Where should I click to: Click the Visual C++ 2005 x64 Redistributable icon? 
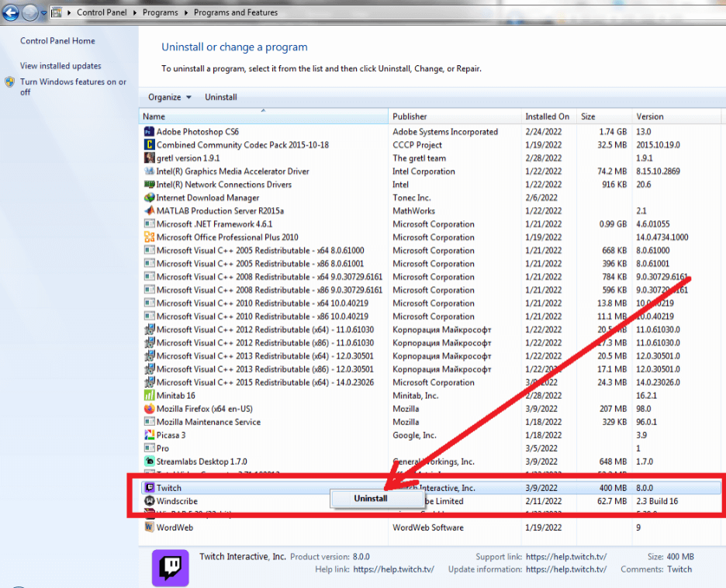tap(149, 251)
